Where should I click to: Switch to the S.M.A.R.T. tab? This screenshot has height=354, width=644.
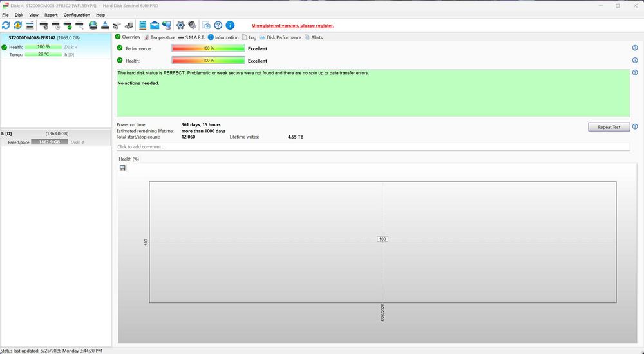pos(191,37)
